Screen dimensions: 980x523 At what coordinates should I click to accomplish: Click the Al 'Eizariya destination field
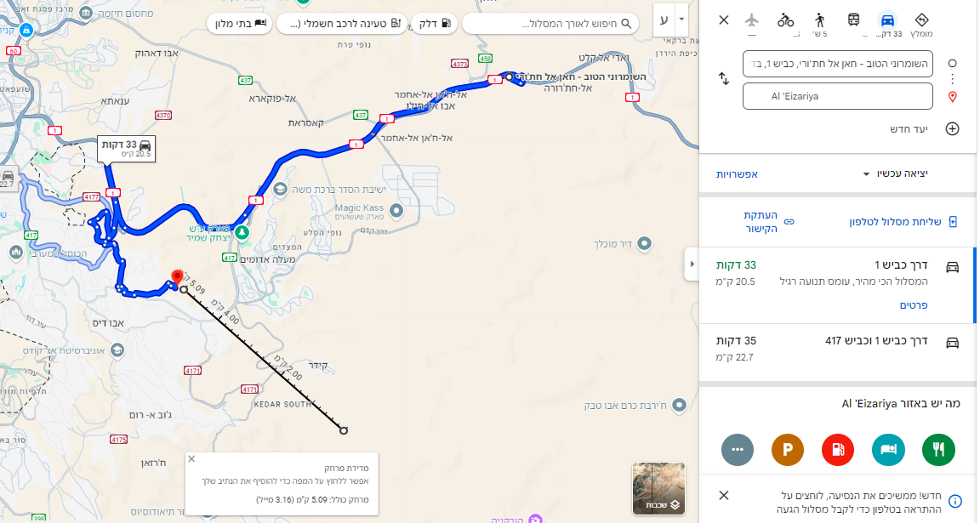(837, 97)
